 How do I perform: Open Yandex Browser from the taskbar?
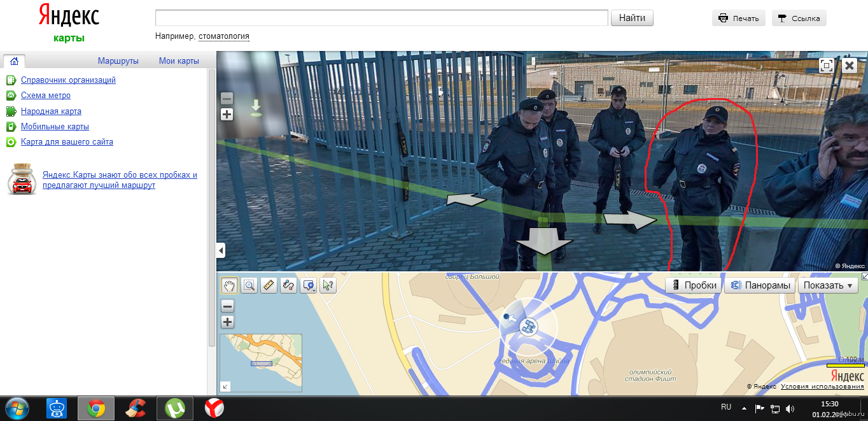pyautogui.click(x=214, y=408)
